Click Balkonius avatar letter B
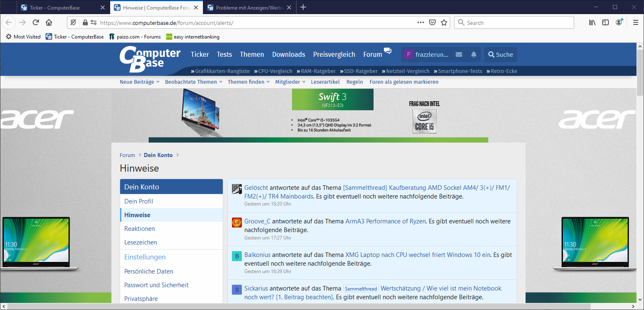 (237, 256)
